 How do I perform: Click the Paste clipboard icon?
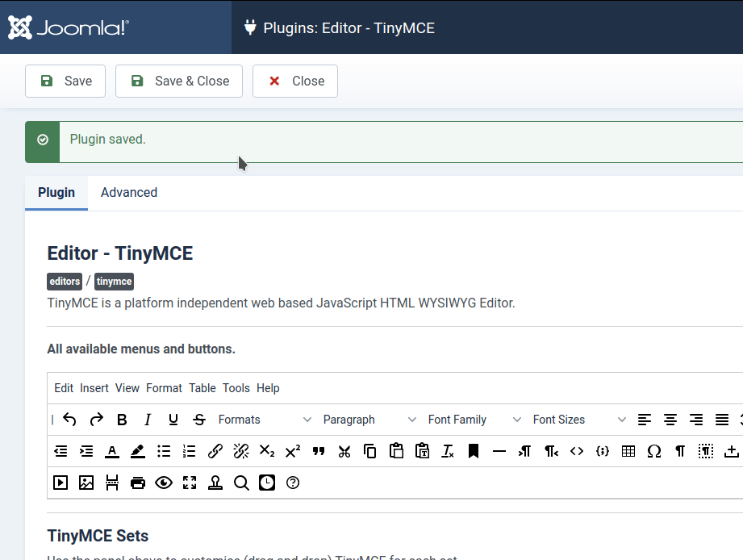(396, 452)
